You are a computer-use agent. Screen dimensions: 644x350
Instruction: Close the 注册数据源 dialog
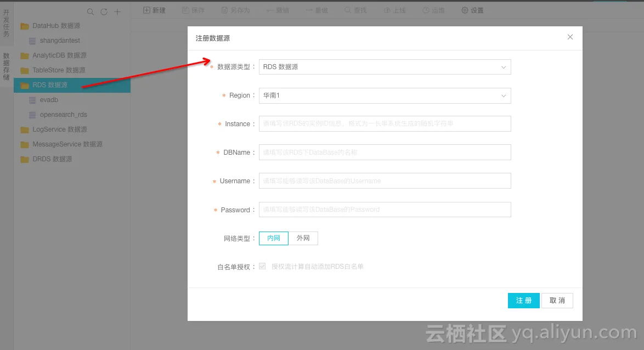pos(570,37)
